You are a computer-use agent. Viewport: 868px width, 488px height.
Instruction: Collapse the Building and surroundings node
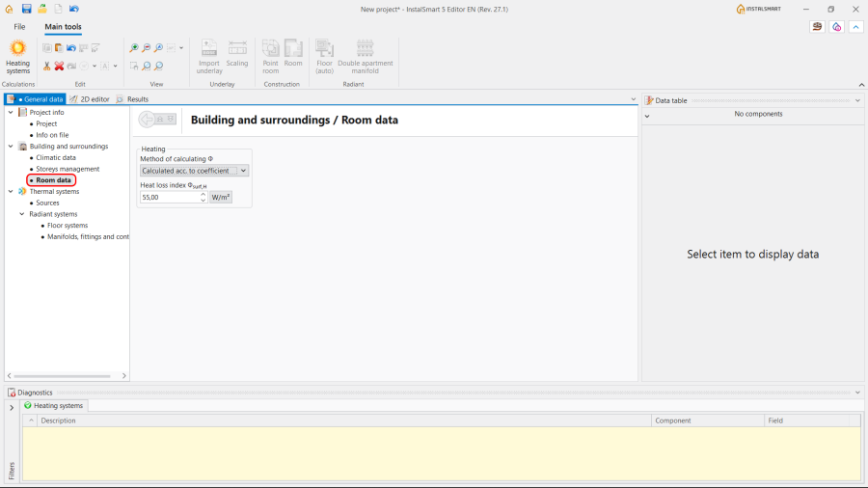coord(11,146)
